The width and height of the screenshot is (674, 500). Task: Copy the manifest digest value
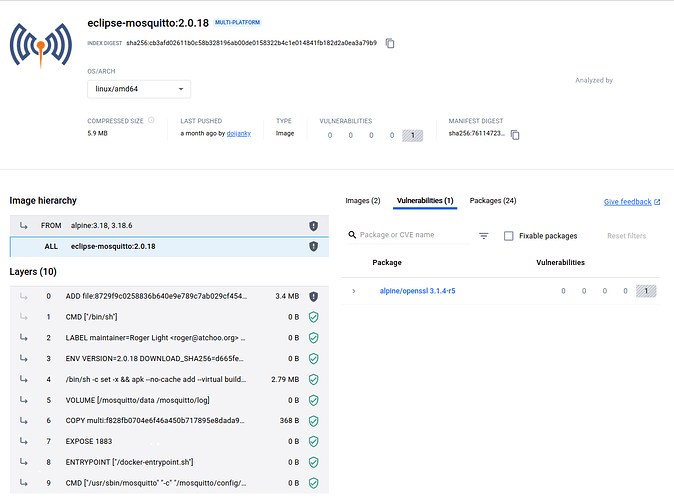[x=515, y=134]
